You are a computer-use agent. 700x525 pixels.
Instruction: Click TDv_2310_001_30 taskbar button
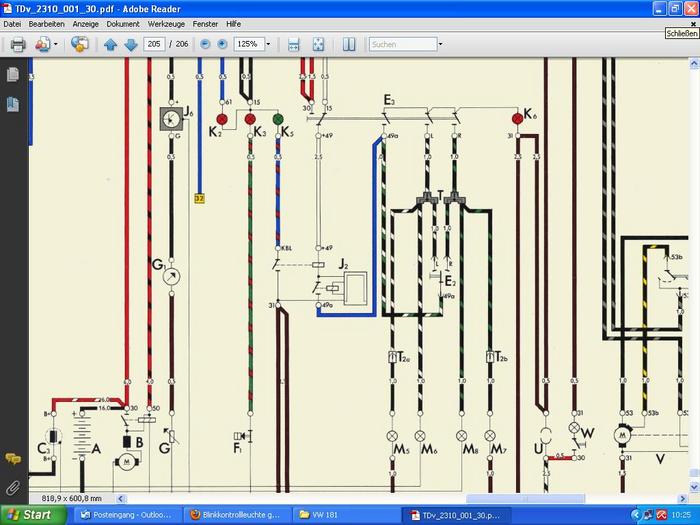click(456, 515)
